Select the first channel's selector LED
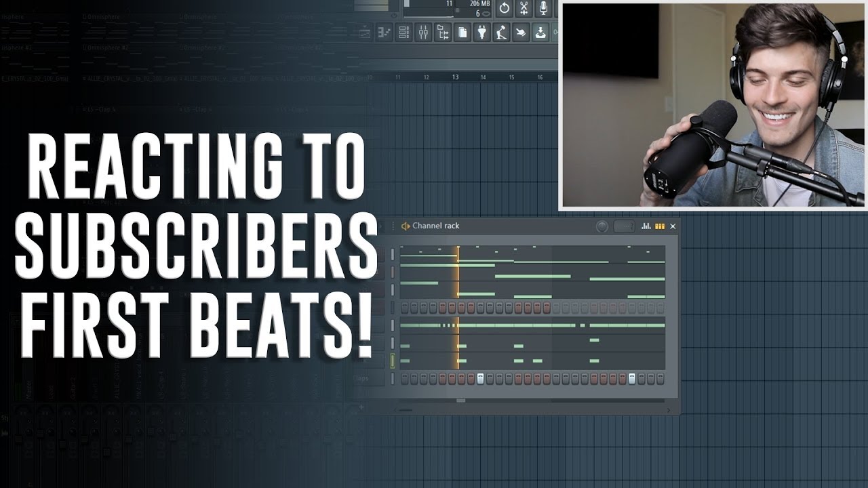This screenshot has height=488, width=868. point(393,254)
